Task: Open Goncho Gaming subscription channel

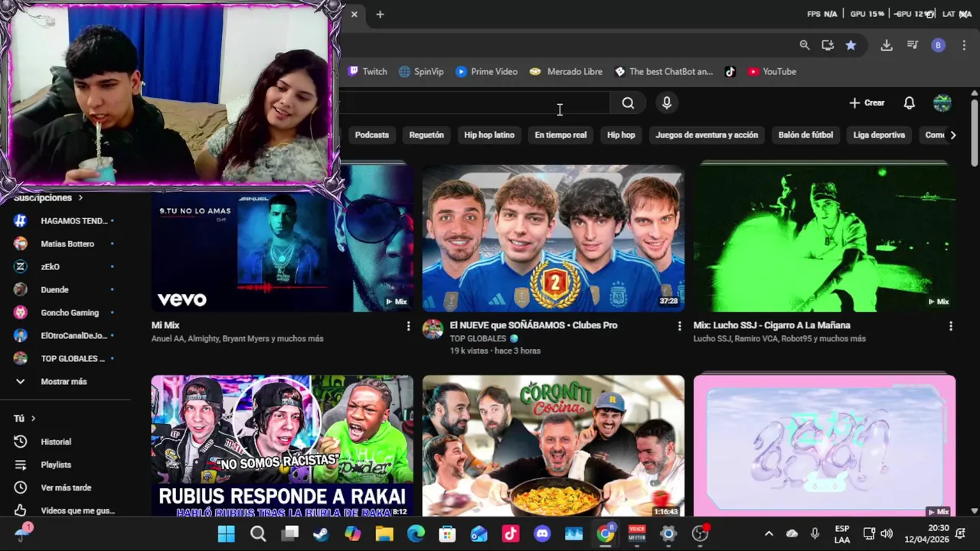Action: pos(65,312)
